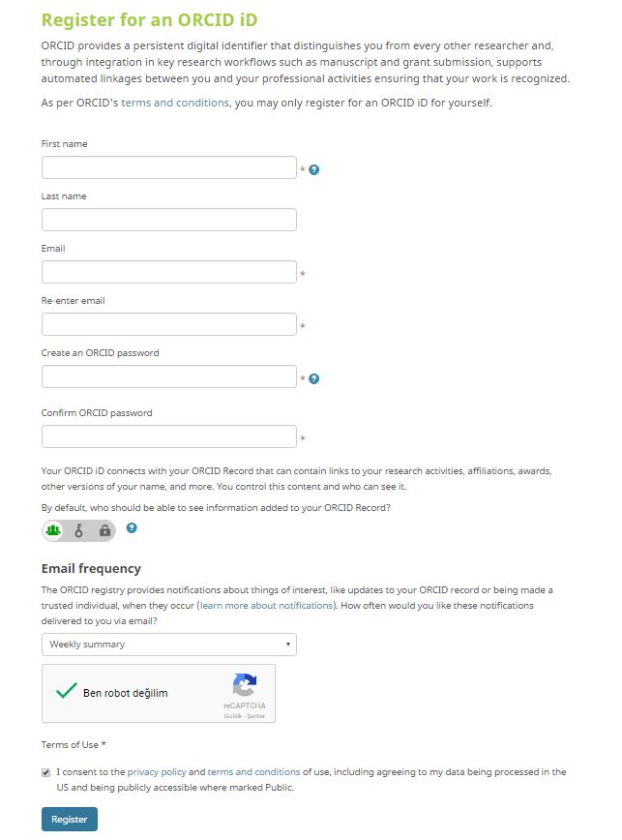This screenshot has width=622, height=840.
Task: Focus the Confirm ORCID password field
Action: 168,436
